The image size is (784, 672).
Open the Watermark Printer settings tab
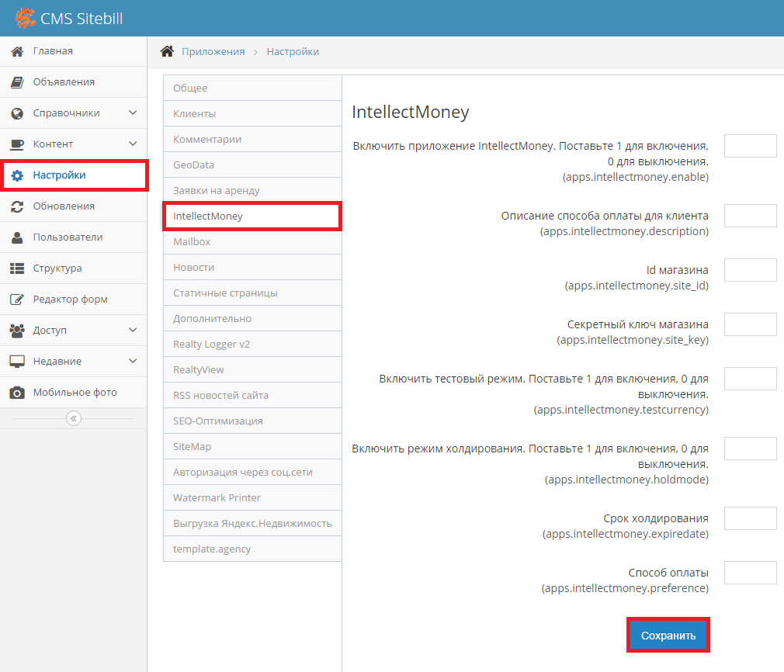click(217, 497)
